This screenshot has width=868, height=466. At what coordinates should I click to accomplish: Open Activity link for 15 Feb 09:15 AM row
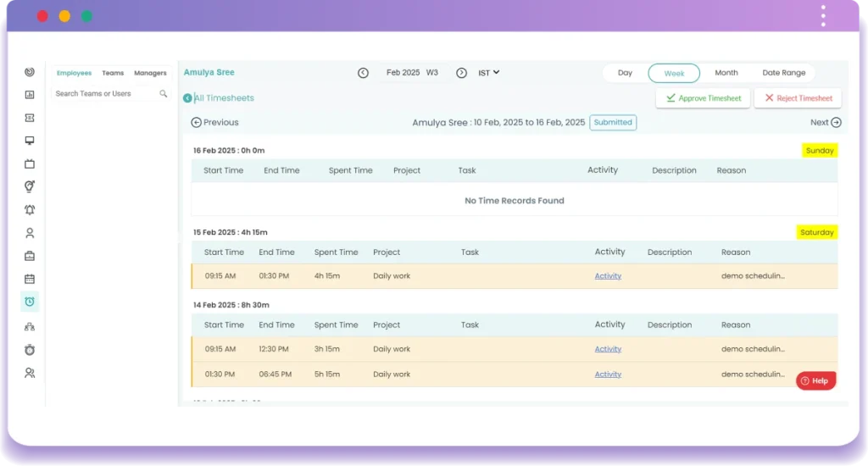point(608,275)
